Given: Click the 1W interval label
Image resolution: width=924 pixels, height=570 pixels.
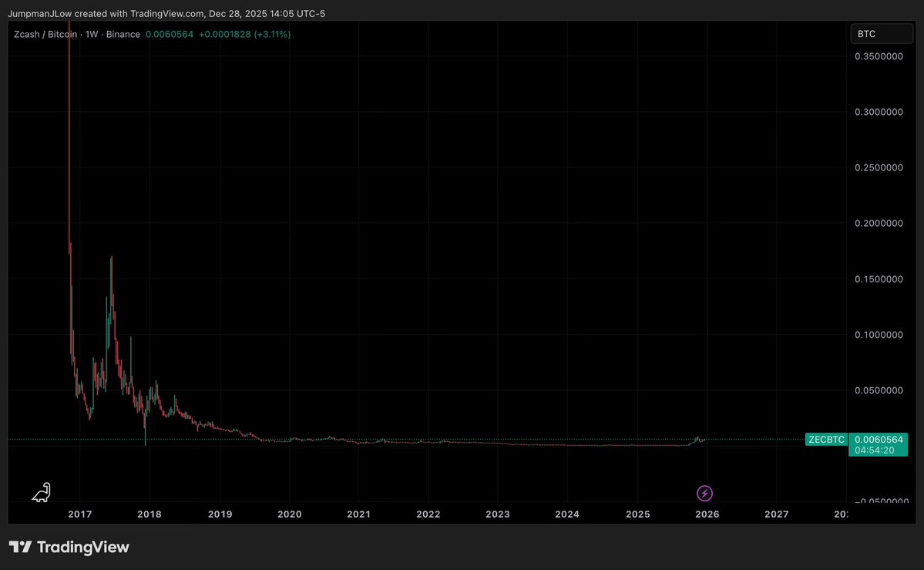Looking at the screenshot, I should coord(92,34).
